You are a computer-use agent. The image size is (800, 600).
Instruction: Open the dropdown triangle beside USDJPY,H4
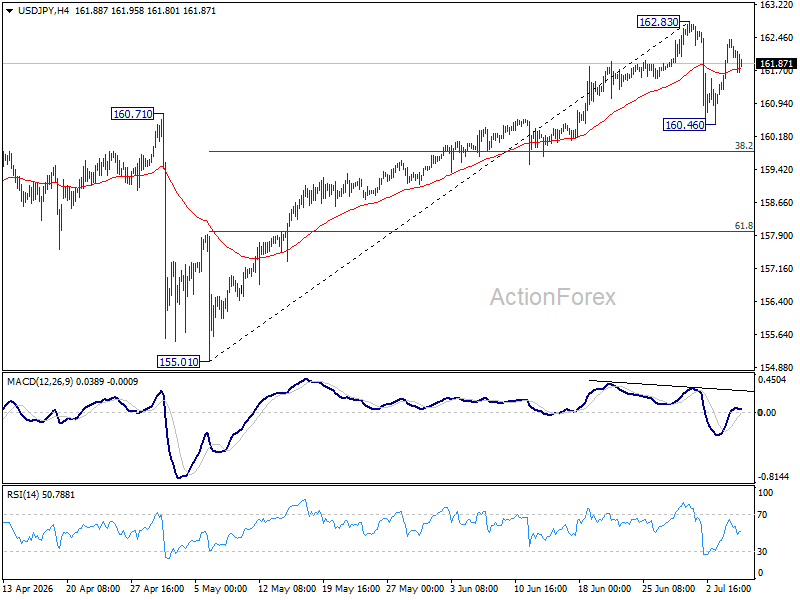point(10,11)
